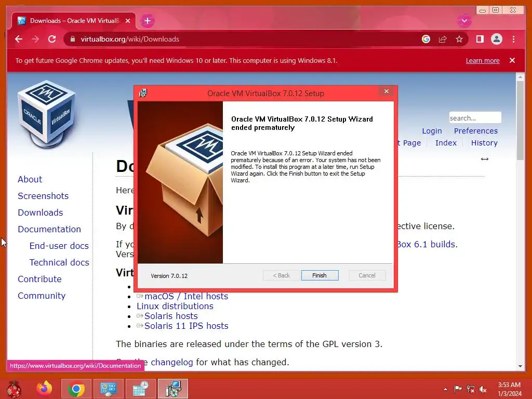The height and width of the screenshot is (399, 532).
Task: Open Technical docs in the sidebar
Action: tap(59, 262)
